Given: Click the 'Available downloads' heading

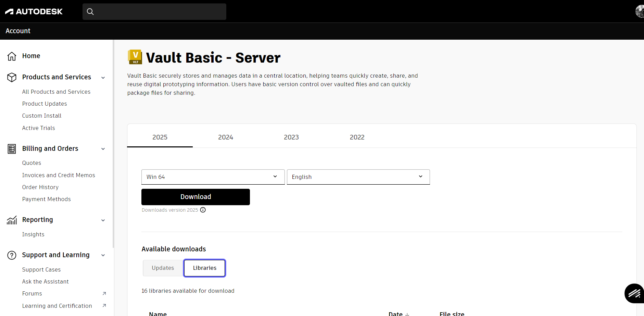Looking at the screenshot, I should point(174,249).
